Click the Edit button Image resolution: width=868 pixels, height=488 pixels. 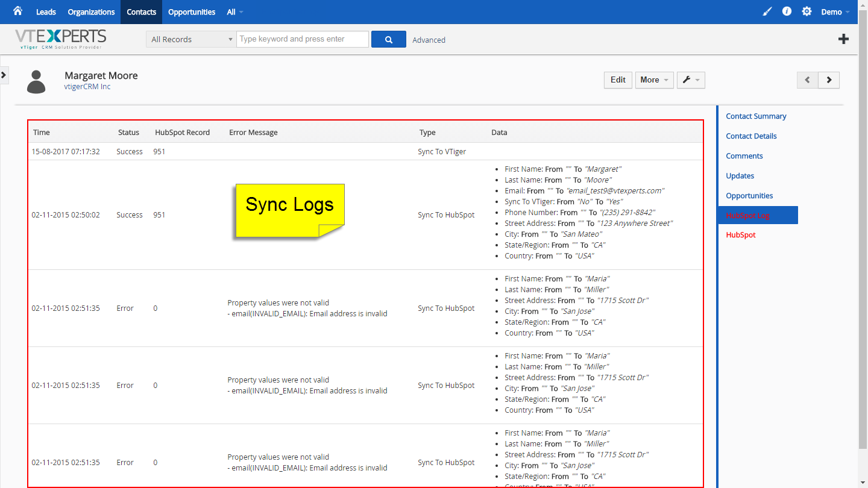(x=618, y=80)
